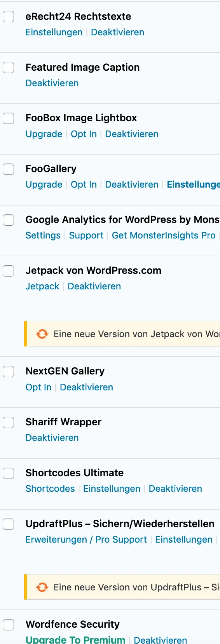Image resolution: width=220 pixels, height=644 pixels.
Task: Click Upgrade To Premium for Wordfence
Action: click(75, 639)
